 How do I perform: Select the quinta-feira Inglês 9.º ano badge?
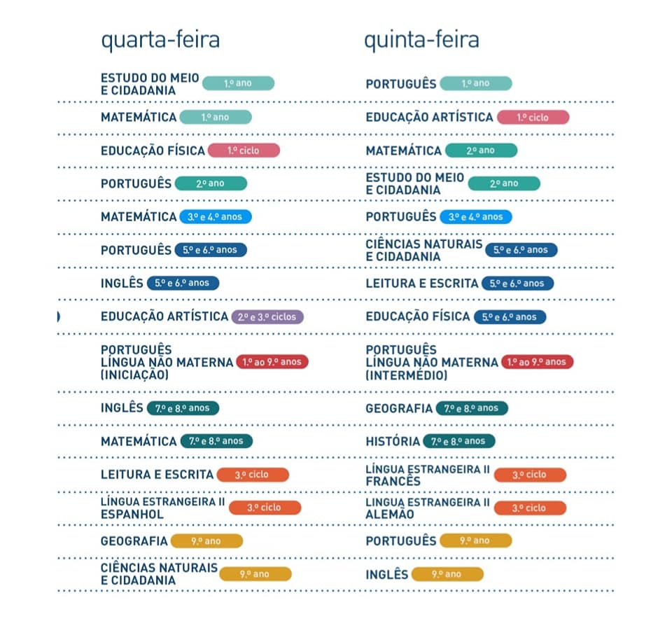[447, 575]
